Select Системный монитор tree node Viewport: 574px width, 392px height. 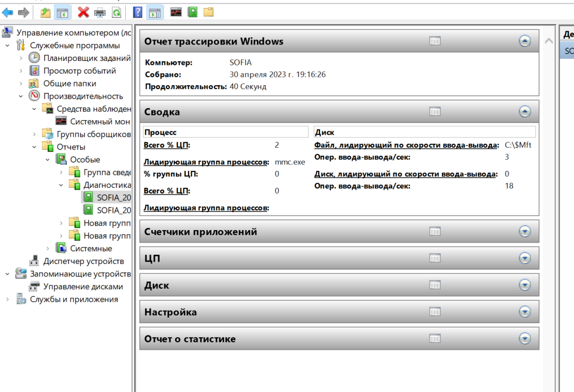click(100, 121)
